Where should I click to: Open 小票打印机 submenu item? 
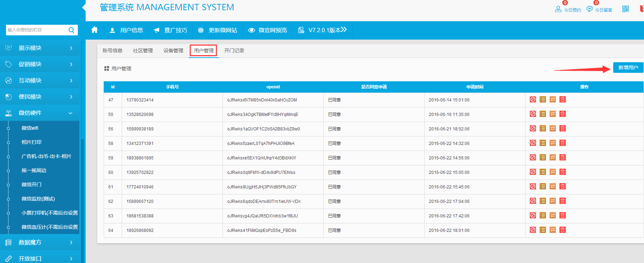coord(50,213)
